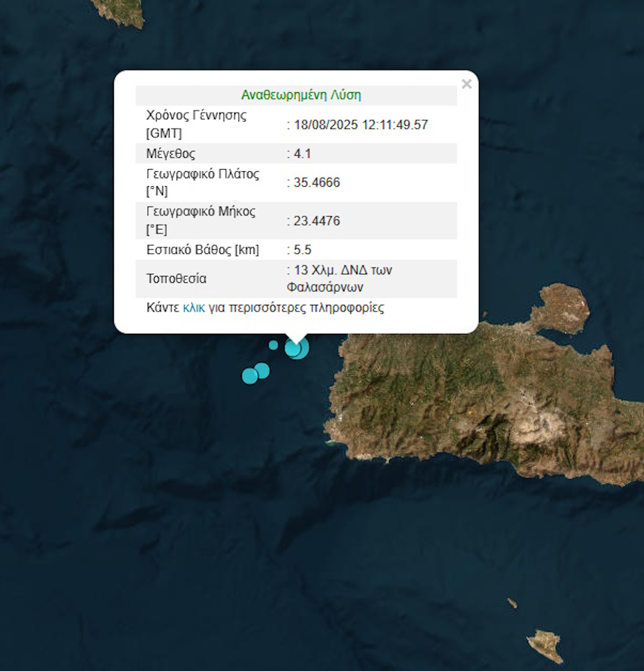Image resolution: width=644 pixels, height=671 pixels.
Task: Select the leftmost earthquake marker of the lower pair
Action: pyautogui.click(x=250, y=376)
